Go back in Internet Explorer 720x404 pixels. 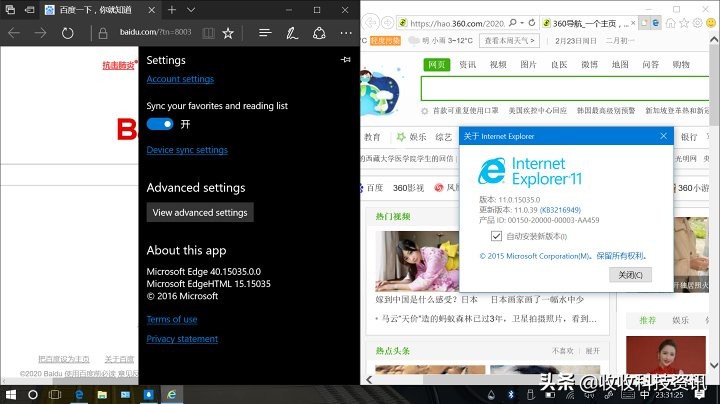[371, 22]
